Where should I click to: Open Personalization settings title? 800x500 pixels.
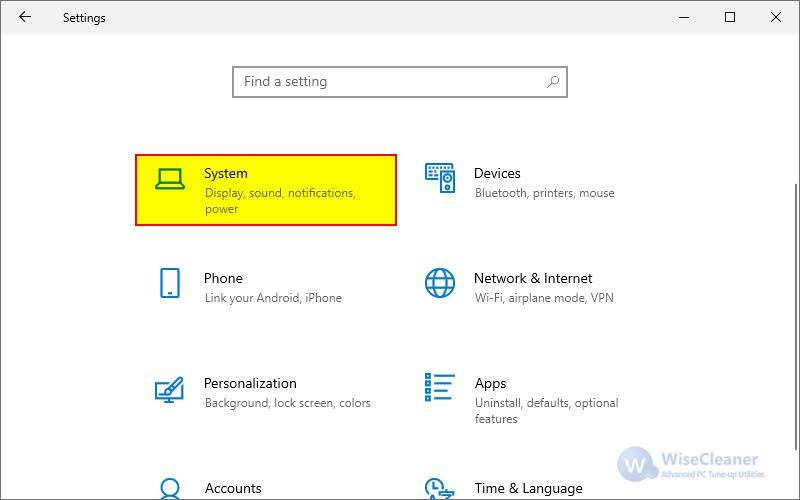click(250, 383)
